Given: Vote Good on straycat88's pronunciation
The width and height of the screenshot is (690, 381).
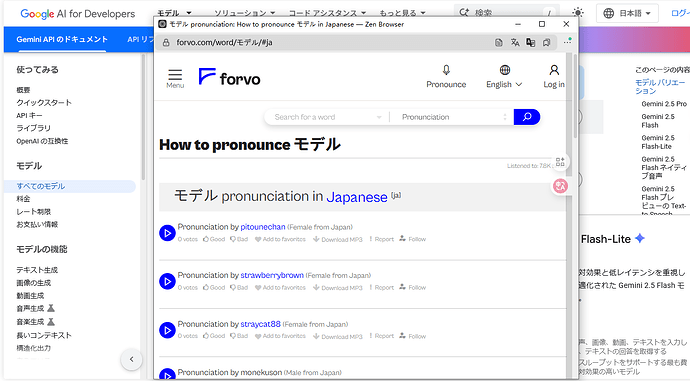Looking at the screenshot, I should [214, 336].
